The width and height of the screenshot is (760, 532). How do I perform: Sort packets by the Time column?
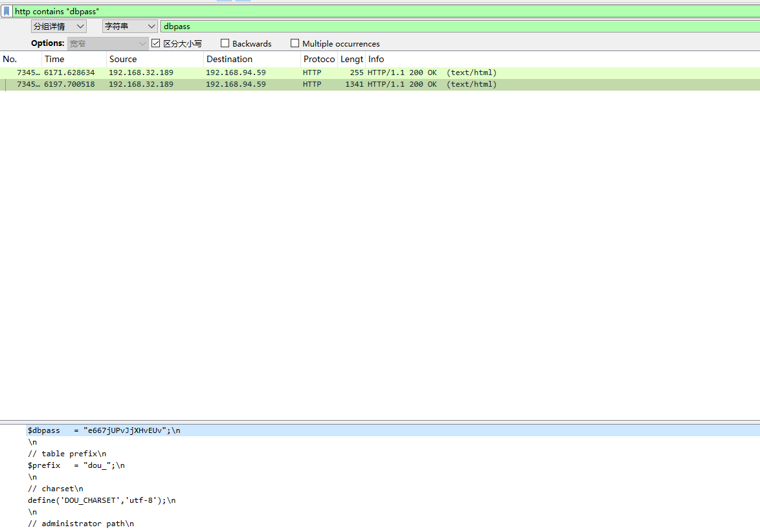pos(73,59)
